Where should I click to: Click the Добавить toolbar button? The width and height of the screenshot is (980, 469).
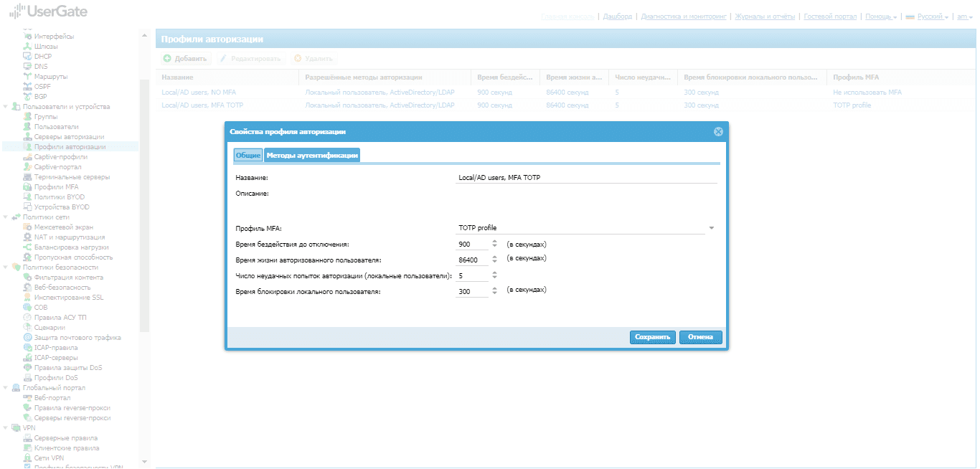[x=185, y=58]
